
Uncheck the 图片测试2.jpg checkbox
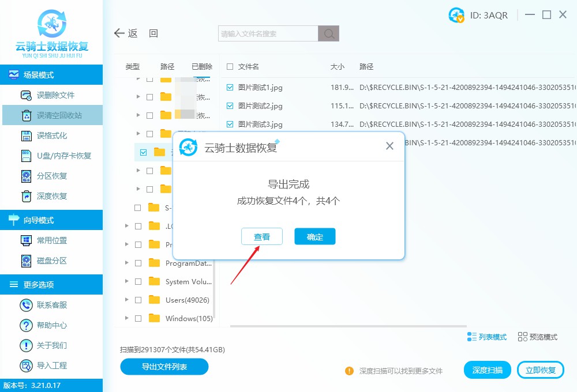pyautogui.click(x=230, y=106)
